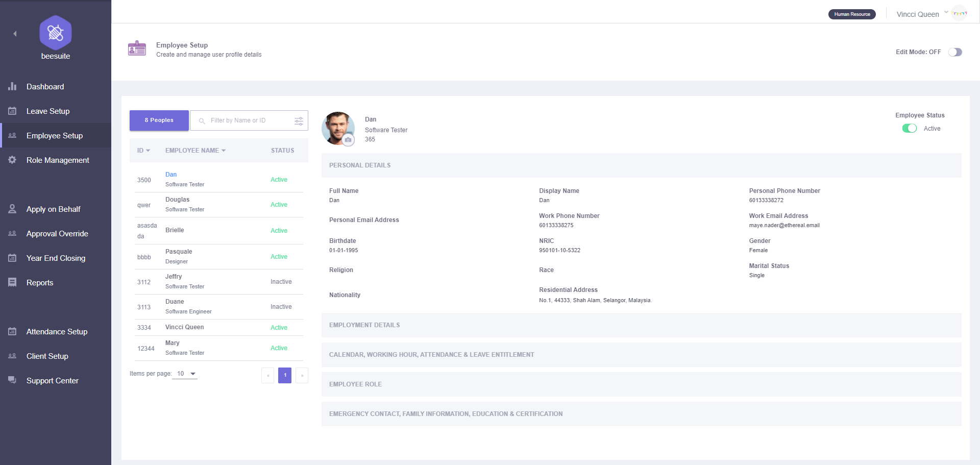
Task: Click the Filter by Name or ID field
Action: 249,120
